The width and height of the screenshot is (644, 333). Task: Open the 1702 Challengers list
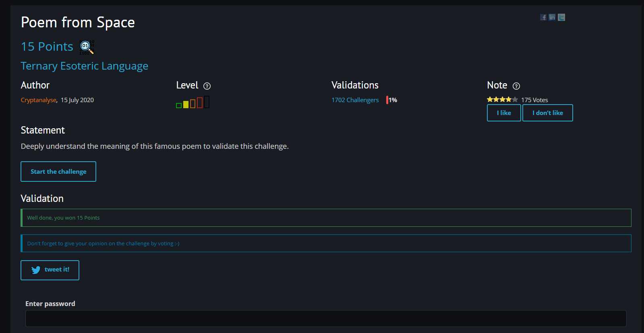355,100
